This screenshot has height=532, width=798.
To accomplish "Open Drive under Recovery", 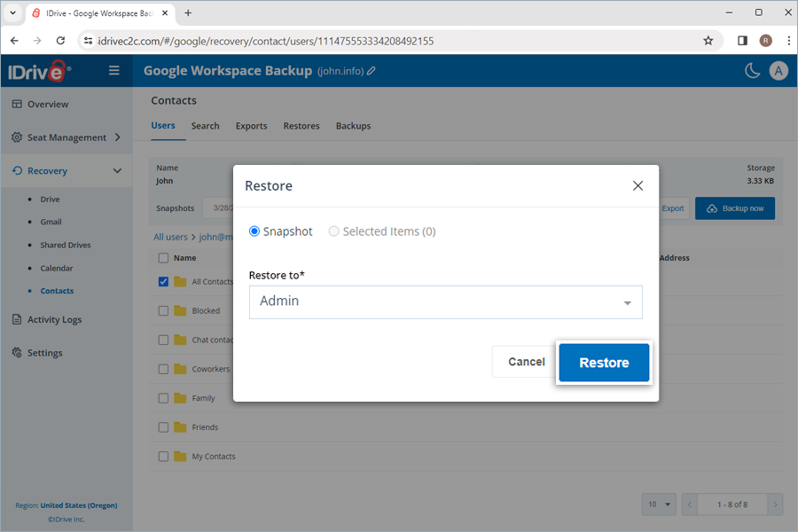I will (50, 199).
